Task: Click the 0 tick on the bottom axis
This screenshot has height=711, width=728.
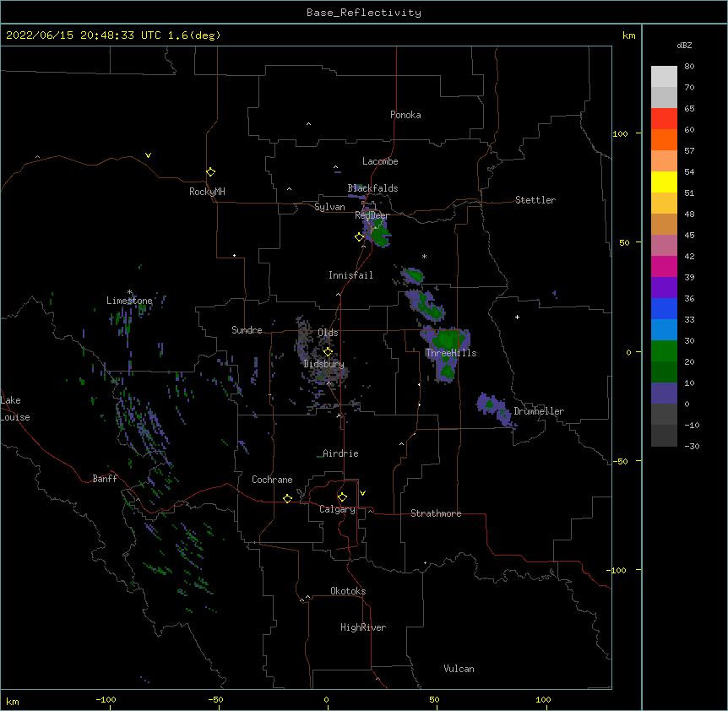Action: pyautogui.click(x=326, y=699)
